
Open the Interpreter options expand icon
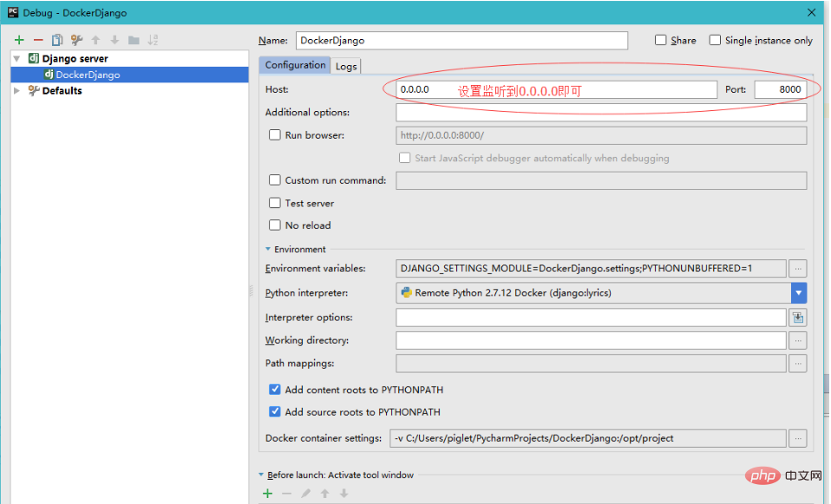(x=798, y=317)
